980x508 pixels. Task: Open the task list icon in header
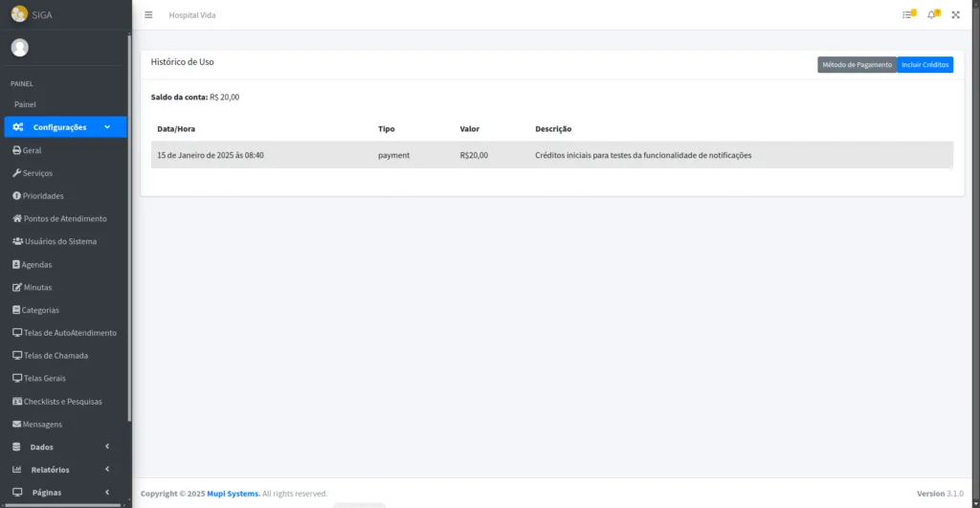point(907,15)
